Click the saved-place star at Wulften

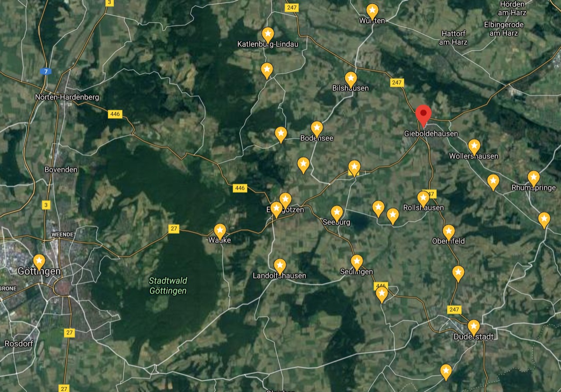coord(373,12)
